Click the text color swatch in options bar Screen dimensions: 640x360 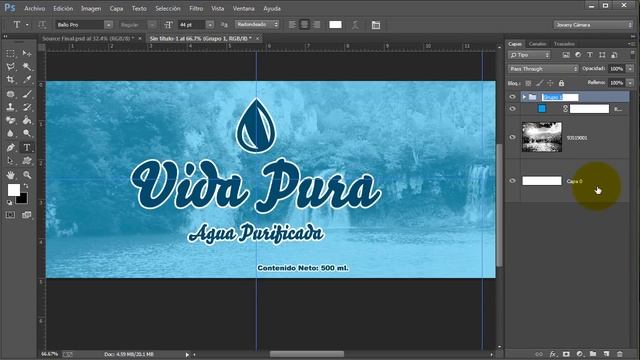pyautogui.click(x=335, y=24)
